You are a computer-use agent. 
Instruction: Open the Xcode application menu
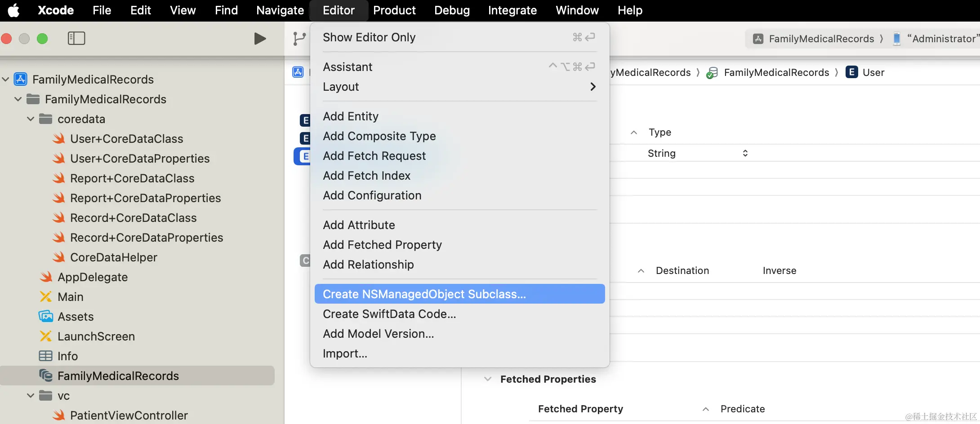tap(56, 10)
